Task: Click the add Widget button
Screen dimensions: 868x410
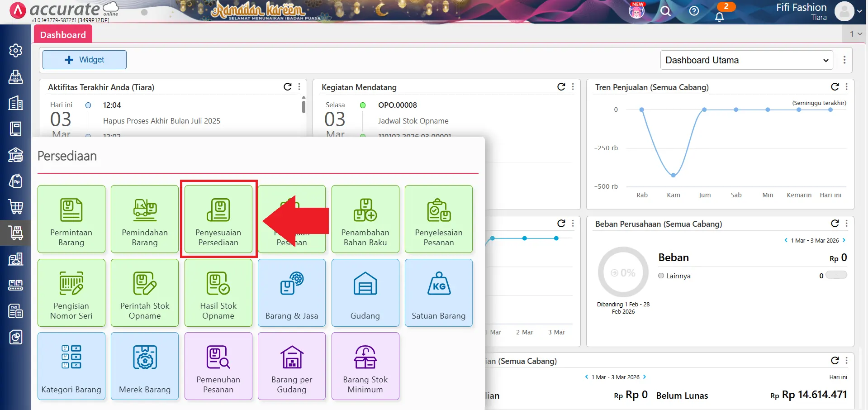Action: [85, 60]
